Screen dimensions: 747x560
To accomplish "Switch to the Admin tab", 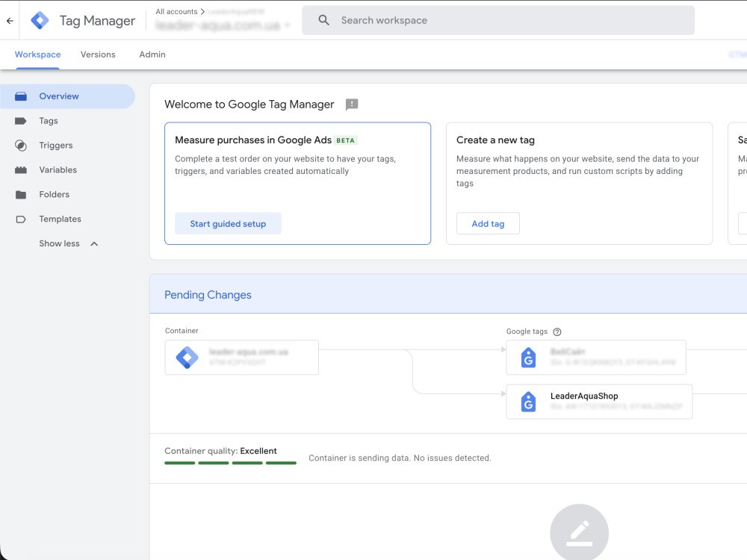I will [152, 55].
